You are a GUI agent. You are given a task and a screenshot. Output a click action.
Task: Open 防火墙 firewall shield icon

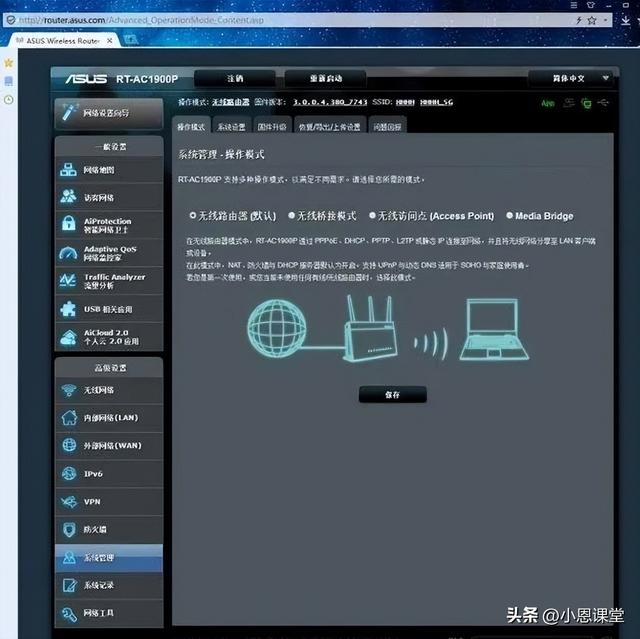(x=69, y=529)
